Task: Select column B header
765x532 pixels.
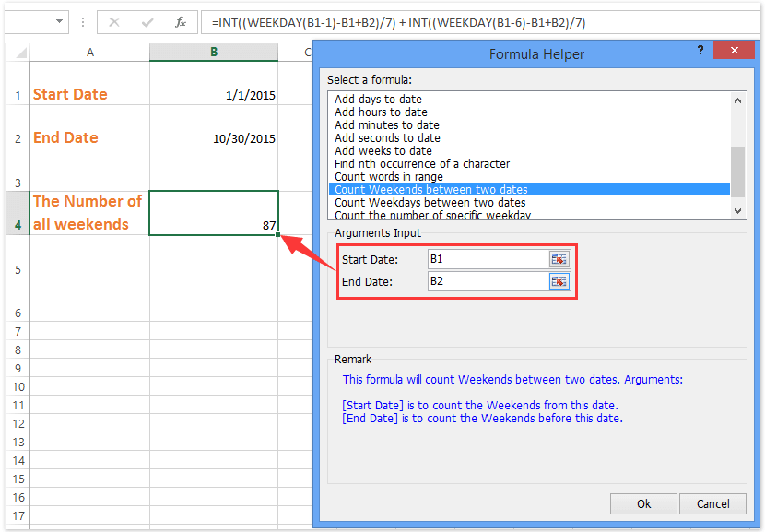Action: 213,52
